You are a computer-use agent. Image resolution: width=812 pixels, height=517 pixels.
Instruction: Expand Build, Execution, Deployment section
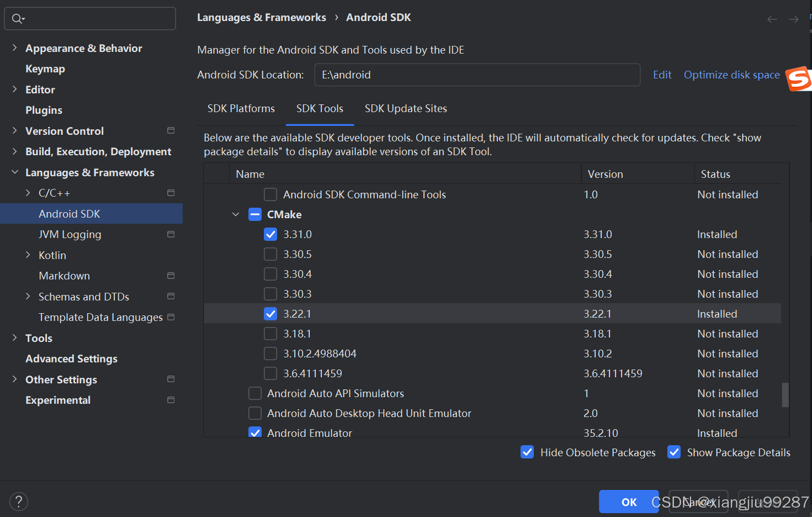point(15,151)
